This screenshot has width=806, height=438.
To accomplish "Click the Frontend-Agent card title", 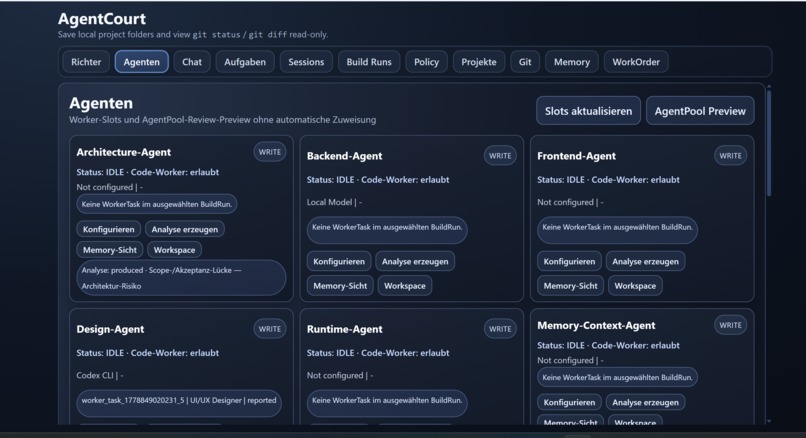I will [576, 156].
